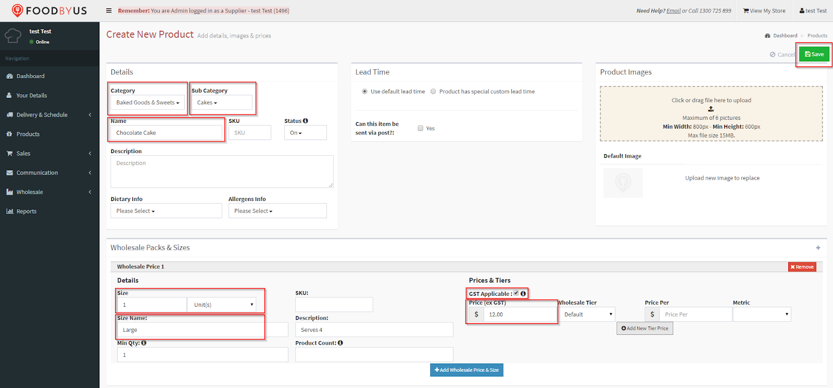Click the Product Count info icon

(340, 343)
